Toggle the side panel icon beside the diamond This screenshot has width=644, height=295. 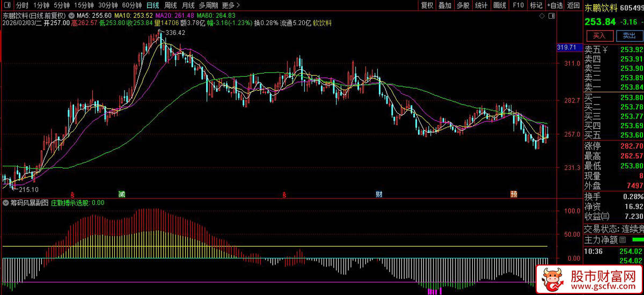pos(551,16)
